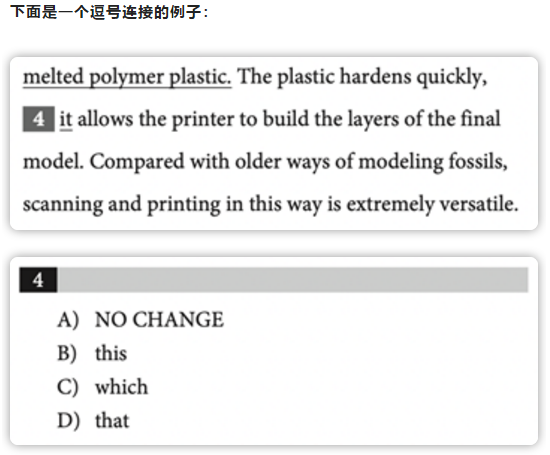Pick answer option C) which
The height and width of the screenshot is (455, 550).
(x=102, y=387)
